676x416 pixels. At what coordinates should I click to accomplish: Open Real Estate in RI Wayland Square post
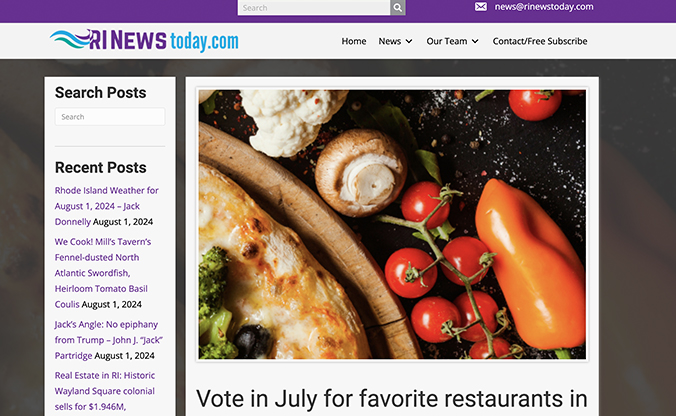tap(105, 391)
